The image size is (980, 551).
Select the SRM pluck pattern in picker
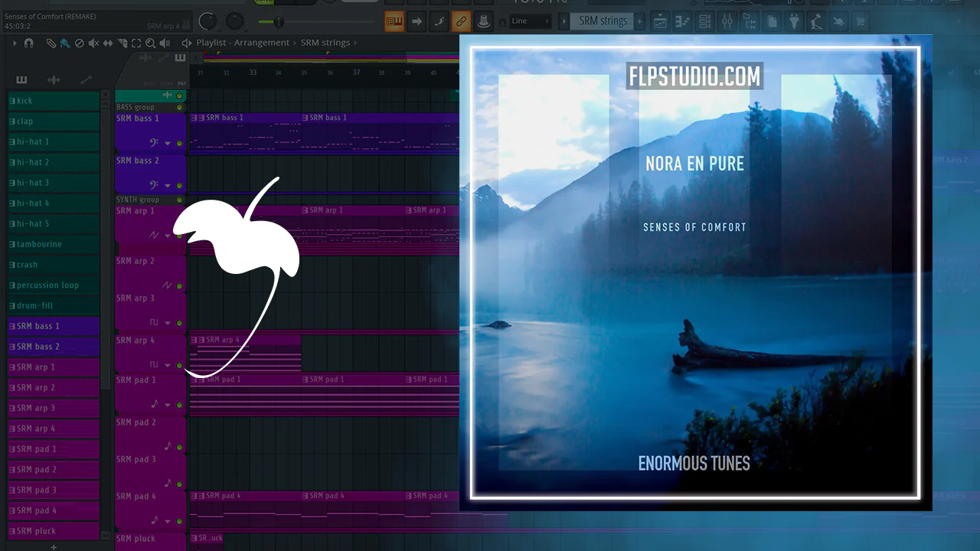[54, 530]
